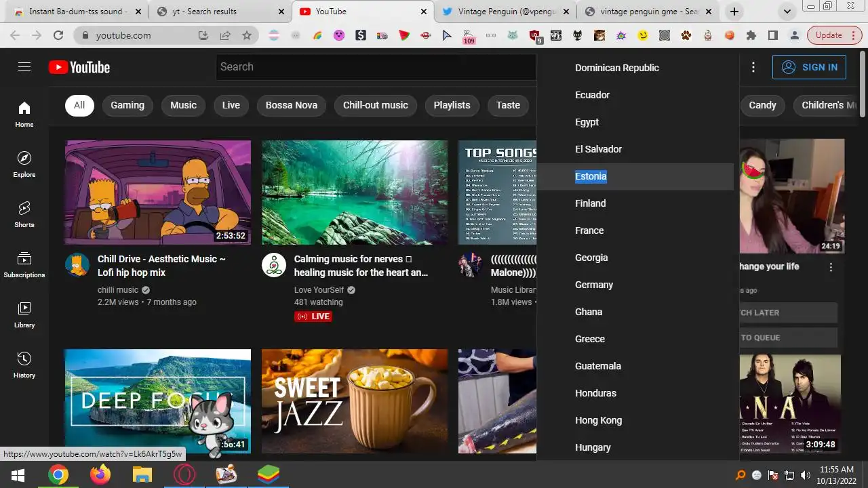Select the Playlists filter chip
Image resolution: width=868 pixels, height=488 pixels.
(x=452, y=105)
